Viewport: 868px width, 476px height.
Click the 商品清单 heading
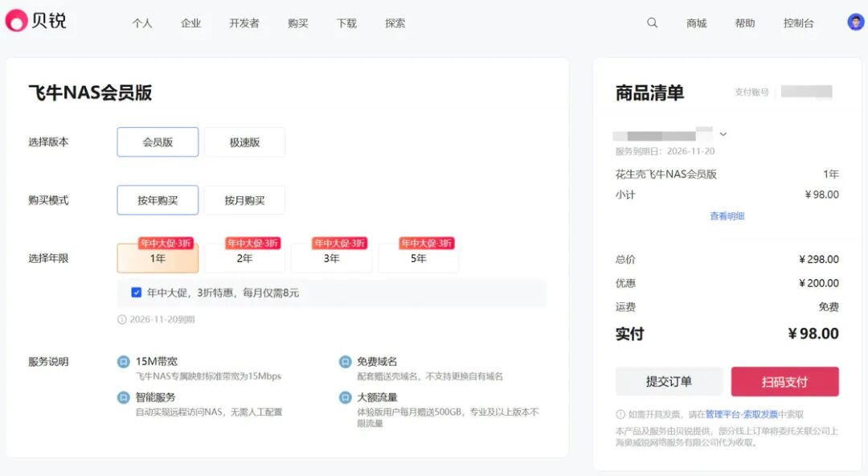[650, 92]
